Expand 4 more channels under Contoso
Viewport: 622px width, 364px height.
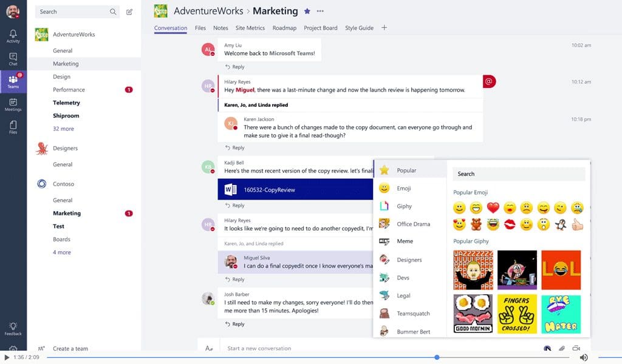[62, 252]
